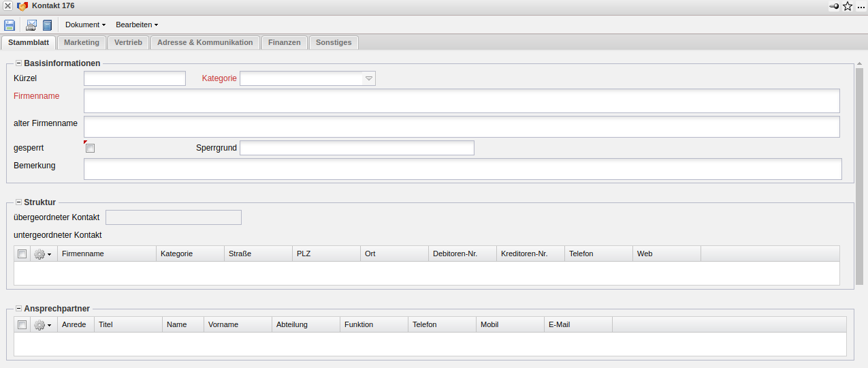
Task: Open the Kategorie dropdown
Action: (x=368, y=78)
